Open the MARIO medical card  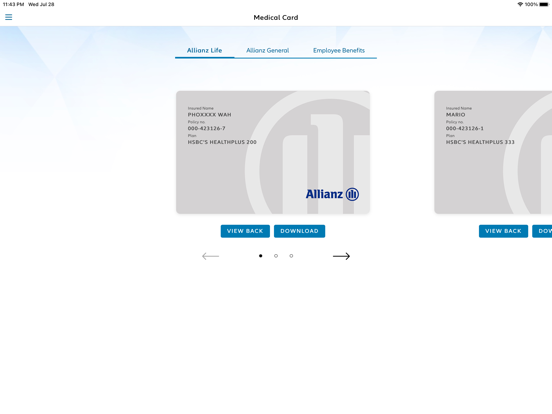click(x=493, y=152)
